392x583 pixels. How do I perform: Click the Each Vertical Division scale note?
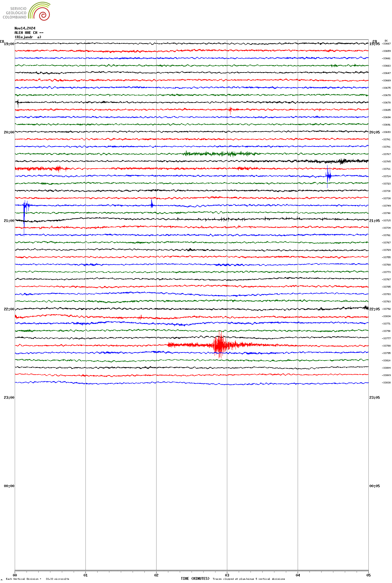tap(37, 579)
